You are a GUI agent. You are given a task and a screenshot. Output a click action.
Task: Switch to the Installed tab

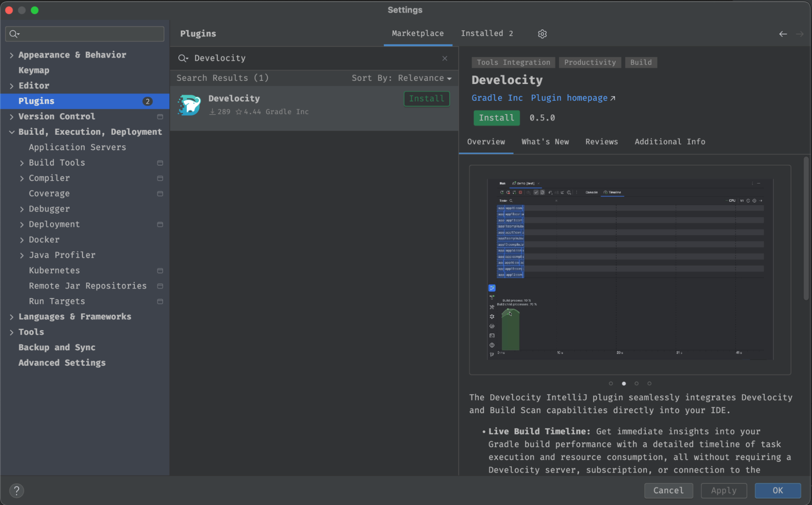[487, 33]
